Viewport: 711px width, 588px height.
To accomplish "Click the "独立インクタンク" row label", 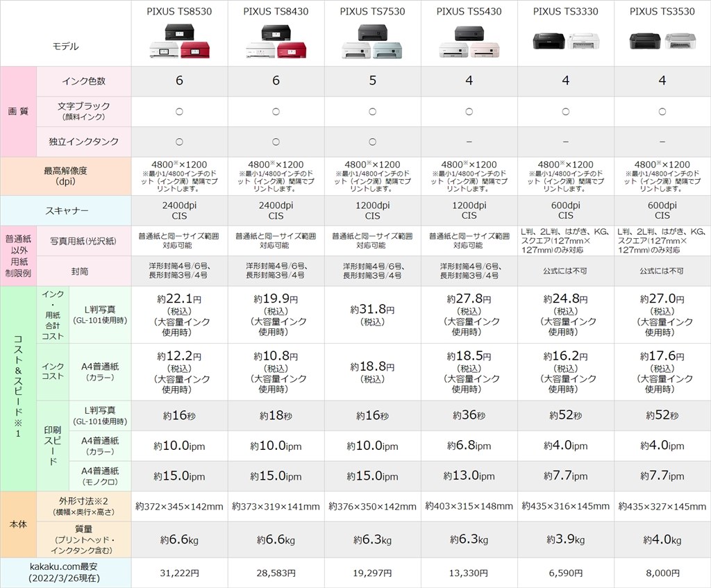I will 83,142.
